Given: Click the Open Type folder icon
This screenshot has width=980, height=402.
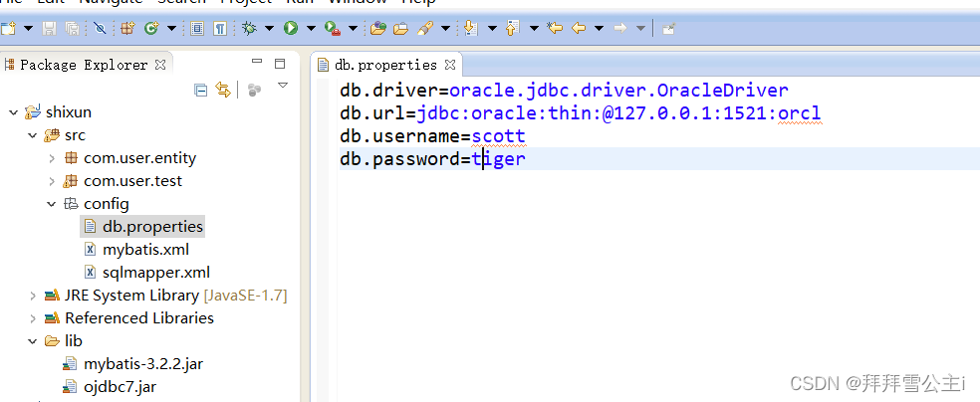Looking at the screenshot, I should [x=377, y=29].
